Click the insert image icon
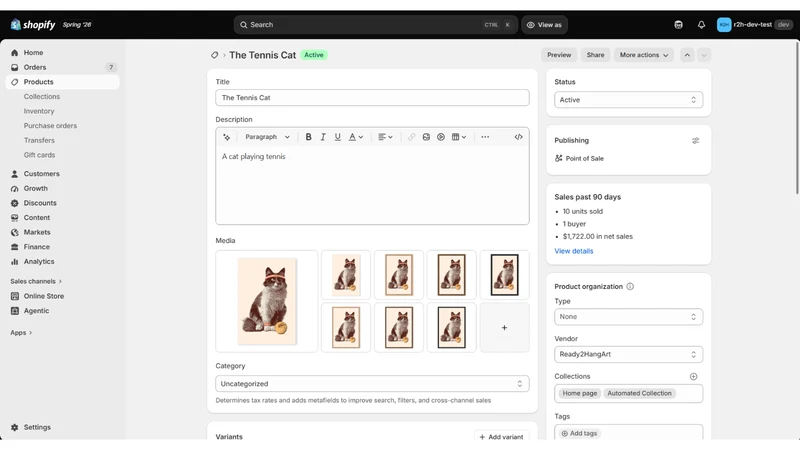 426,137
